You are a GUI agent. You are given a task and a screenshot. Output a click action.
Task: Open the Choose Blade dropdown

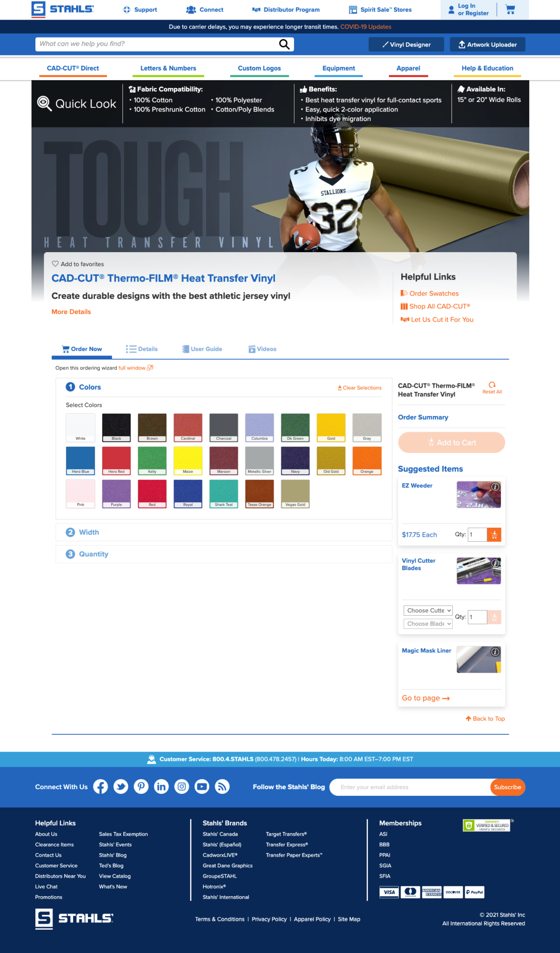coord(428,624)
